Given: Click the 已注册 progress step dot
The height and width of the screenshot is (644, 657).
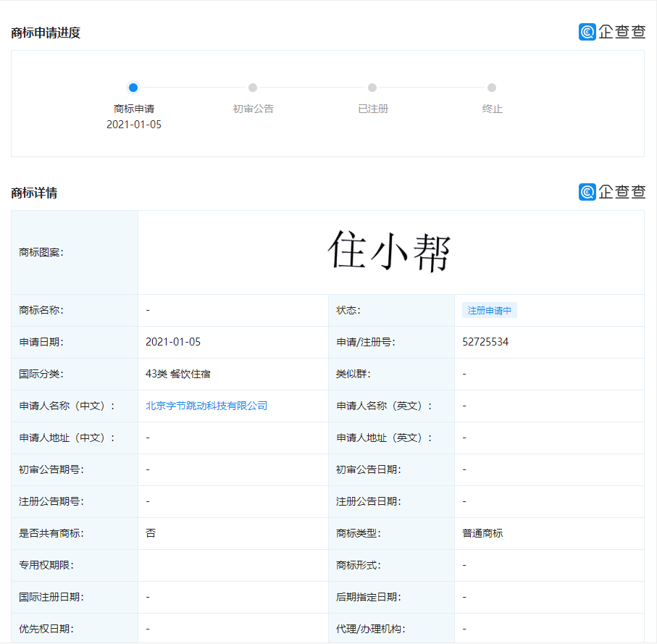Looking at the screenshot, I should pyautogui.click(x=372, y=88).
